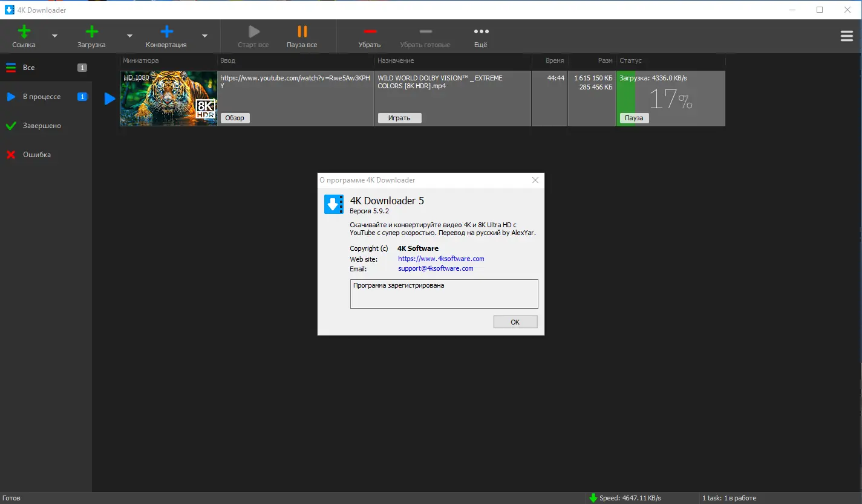Click the red minus Убрать icon
Viewport: 862px width, 504px height.
tap(370, 31)
